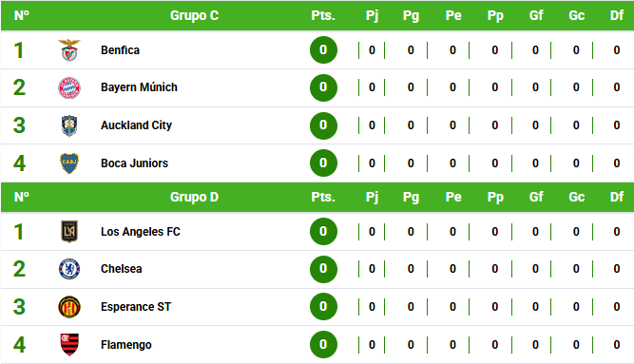634x364 pixels.
Task: Click the Boca Juniors shield logo
Action: tap(69, 163)
